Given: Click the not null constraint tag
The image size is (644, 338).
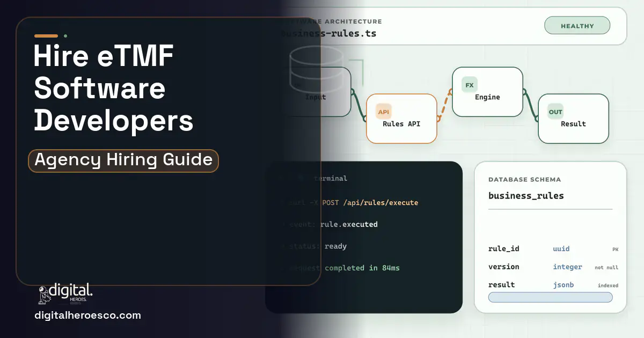Looking at the screenshot, I should 606,267.
